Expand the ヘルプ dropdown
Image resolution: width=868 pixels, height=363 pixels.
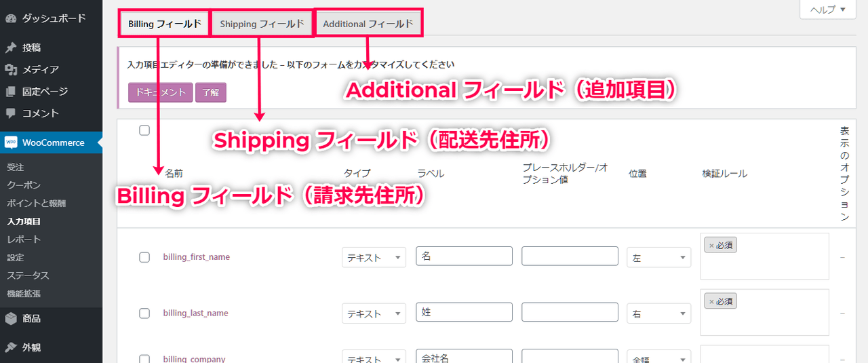[828, 9]
